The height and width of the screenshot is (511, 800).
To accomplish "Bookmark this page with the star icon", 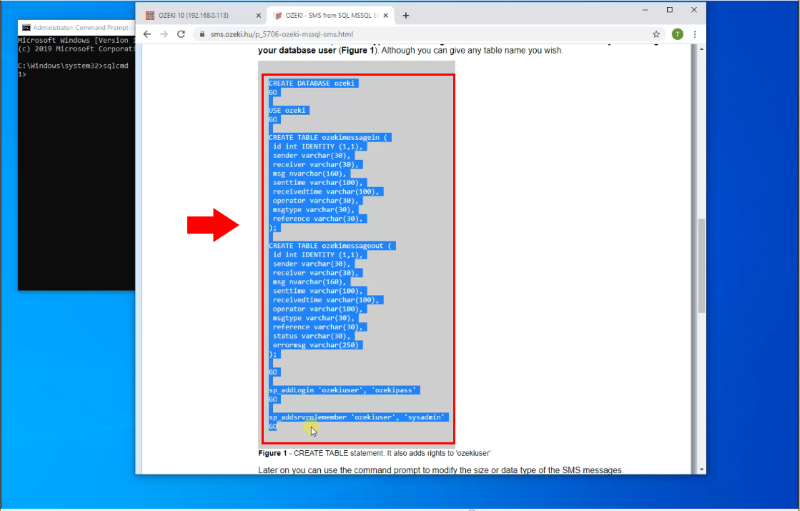I will click(656, 34).
